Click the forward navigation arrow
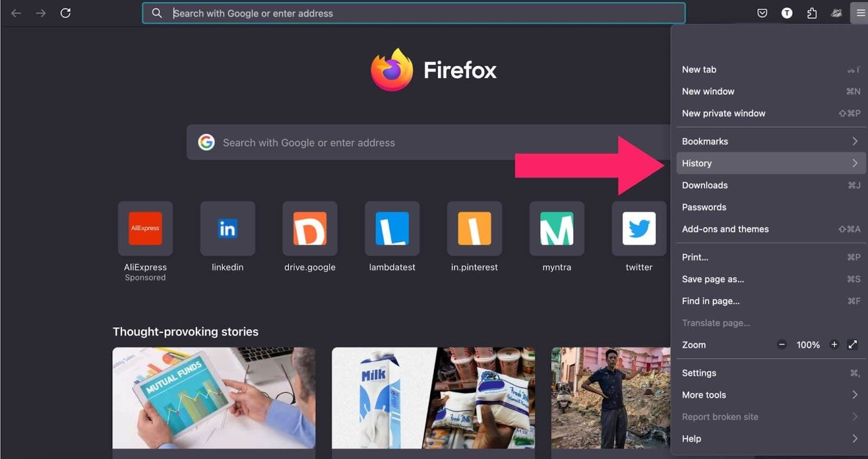Screen dimensions: 868x459 point(41,13)
